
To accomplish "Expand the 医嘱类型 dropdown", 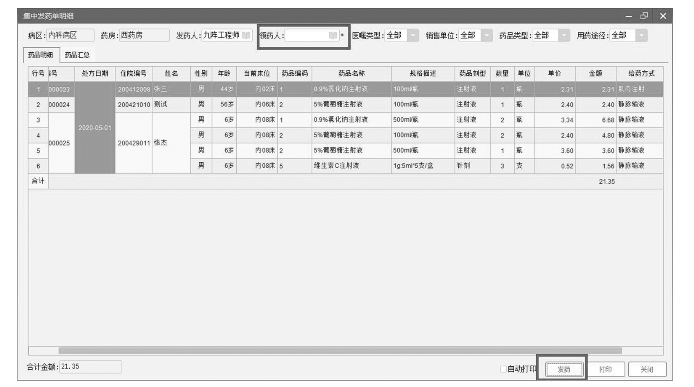I will pyautogui.click(x=413, y=35).
